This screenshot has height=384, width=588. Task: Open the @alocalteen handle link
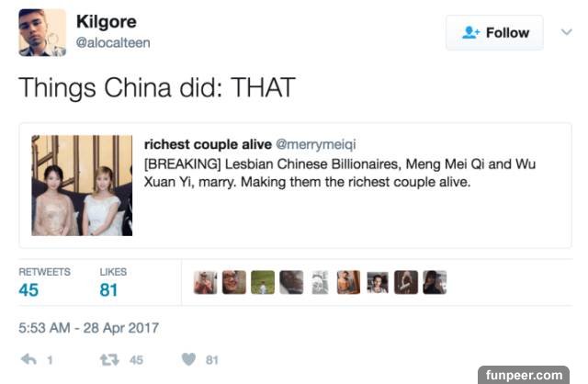[x=113, y=43]
